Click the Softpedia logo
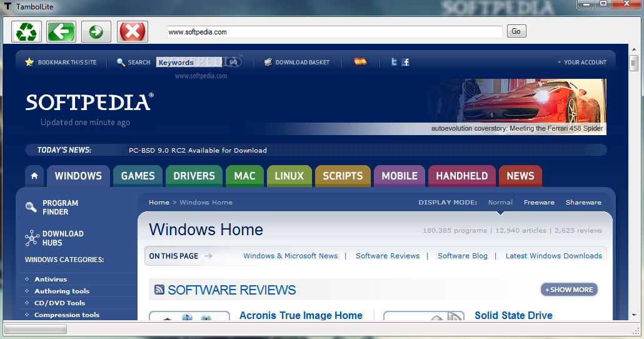Viewport: 644px width, 339px height. [89, 103]
